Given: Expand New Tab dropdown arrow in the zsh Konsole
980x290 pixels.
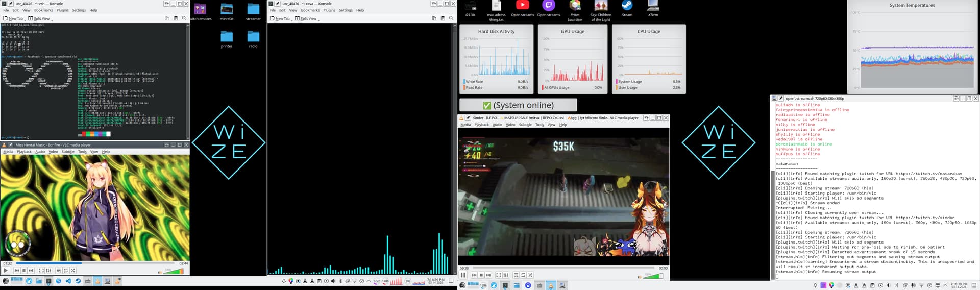Looking at the screenshot, I should pyautogui.click(x=26, y=20).
